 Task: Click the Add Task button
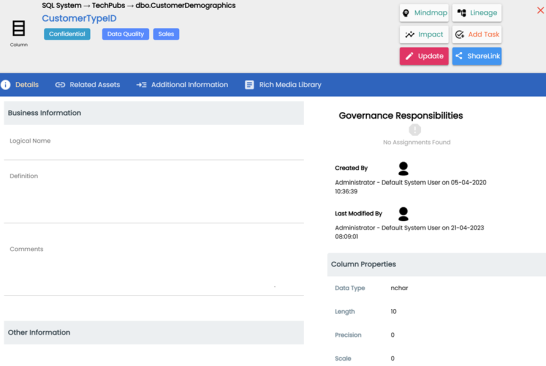pyautogui.click(x=477, y=34)
